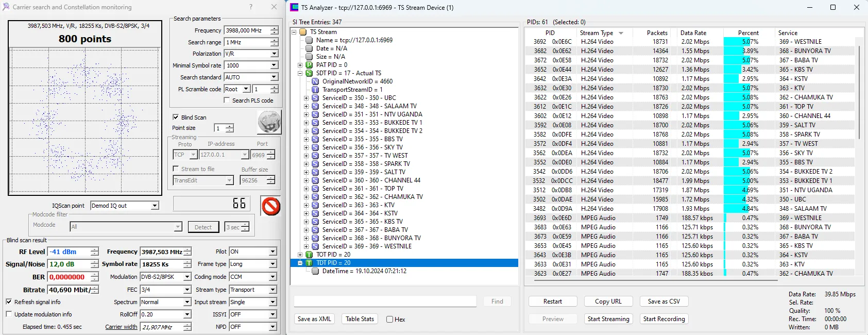Open the IQScan point dropdown

pos(155,206)
